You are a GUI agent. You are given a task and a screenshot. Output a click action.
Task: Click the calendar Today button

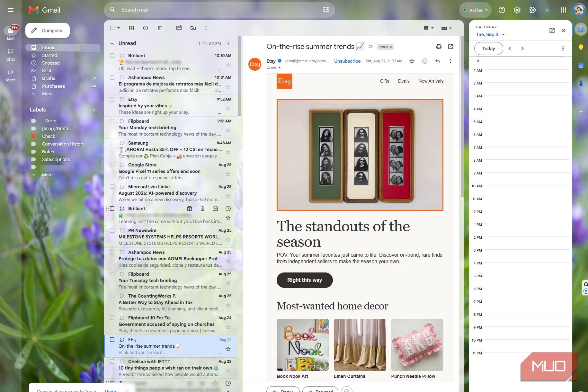click(488, 49)
